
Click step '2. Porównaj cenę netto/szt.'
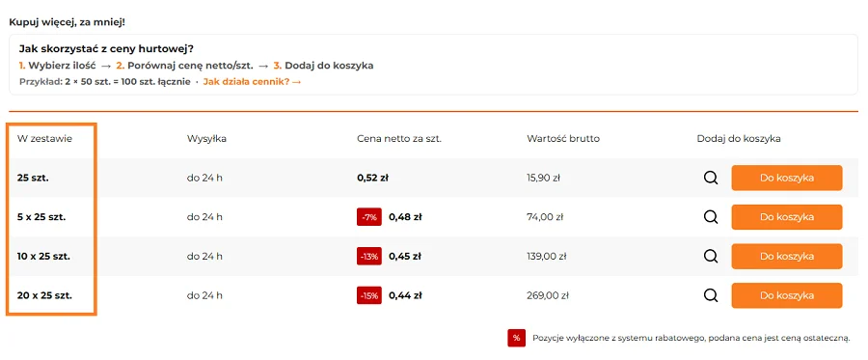[x=184, y=66]
